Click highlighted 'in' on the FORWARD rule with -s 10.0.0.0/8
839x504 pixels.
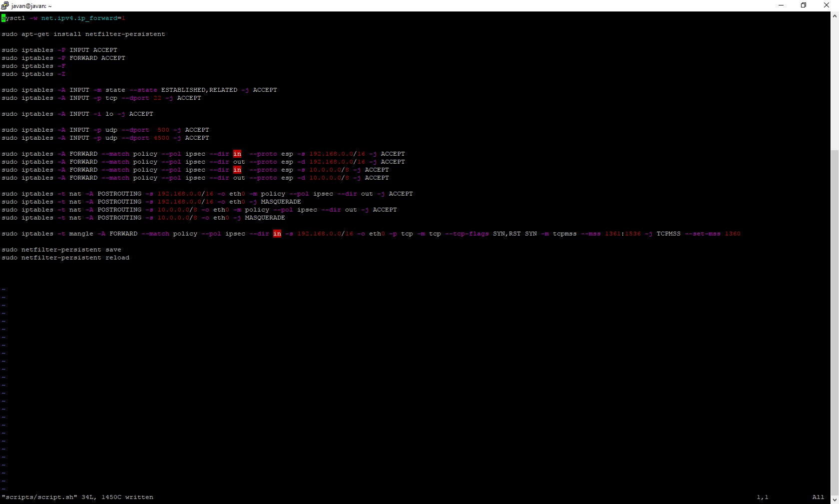coord(237,170)
